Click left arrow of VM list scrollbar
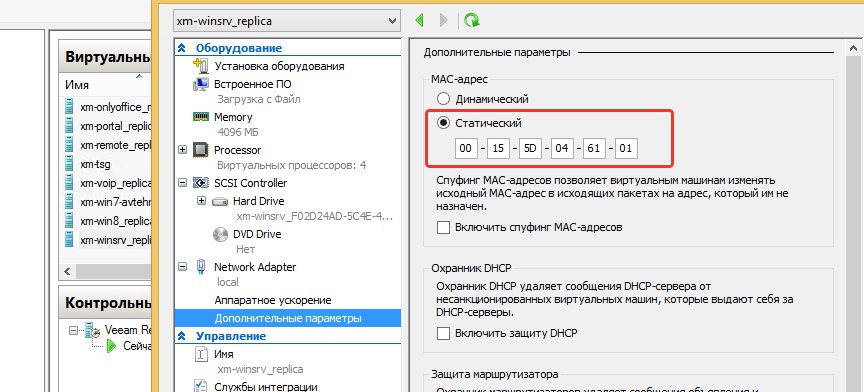Viewport: 864px width, 392px height. (68, 271)
